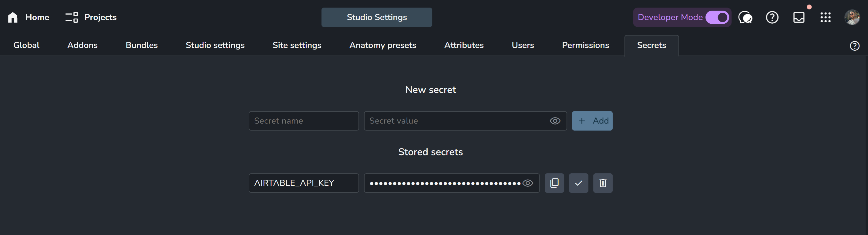Switch to the Addons tab

pos(82,45)
